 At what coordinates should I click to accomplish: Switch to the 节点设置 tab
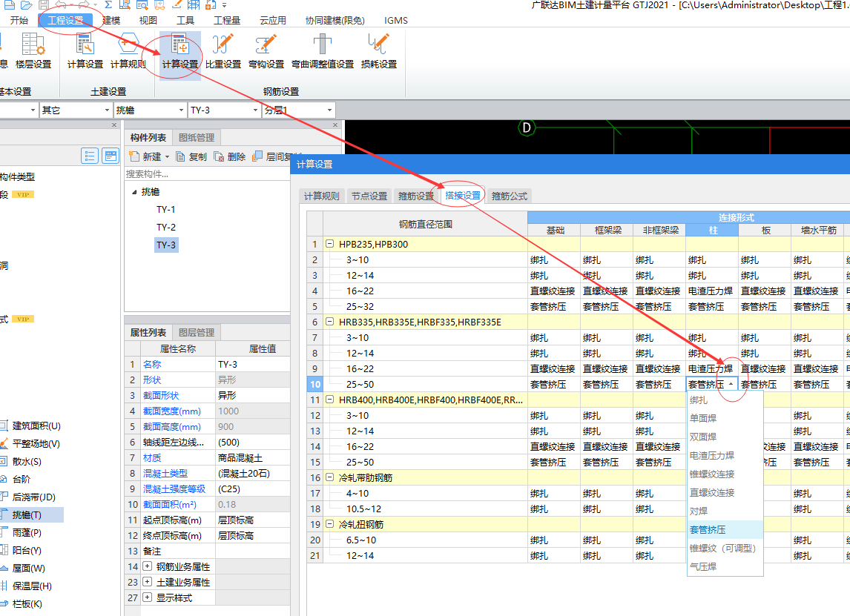point(369,196)
